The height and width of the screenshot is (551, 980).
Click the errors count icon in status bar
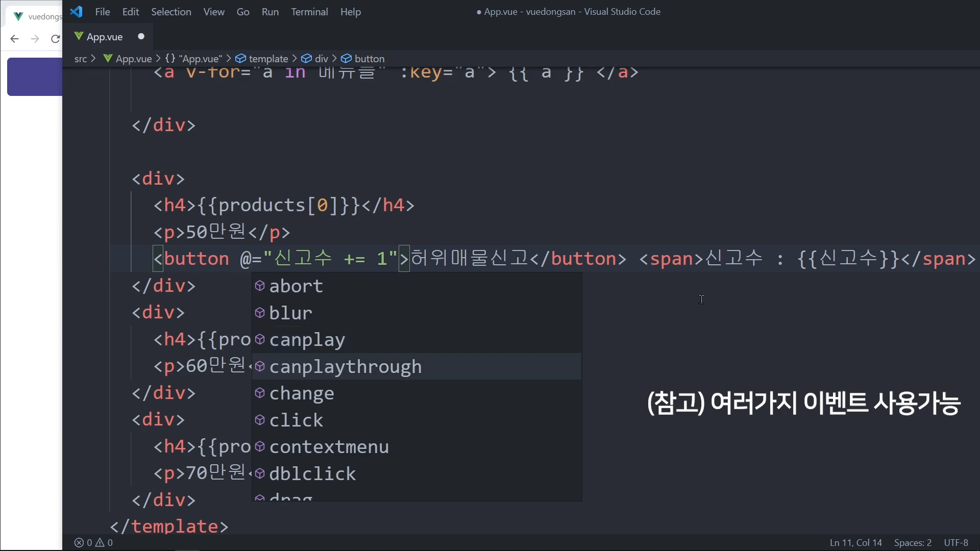coord(79,543)
